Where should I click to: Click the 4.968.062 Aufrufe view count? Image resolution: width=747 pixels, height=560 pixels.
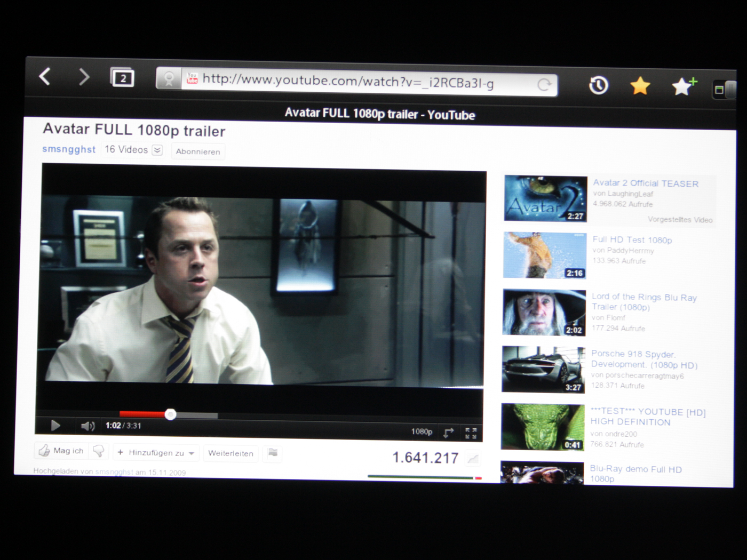coord(622,204)
